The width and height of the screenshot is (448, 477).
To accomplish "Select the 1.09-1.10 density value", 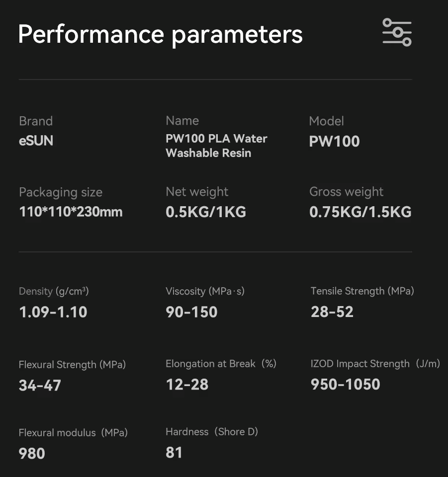I will click(53, 312).
